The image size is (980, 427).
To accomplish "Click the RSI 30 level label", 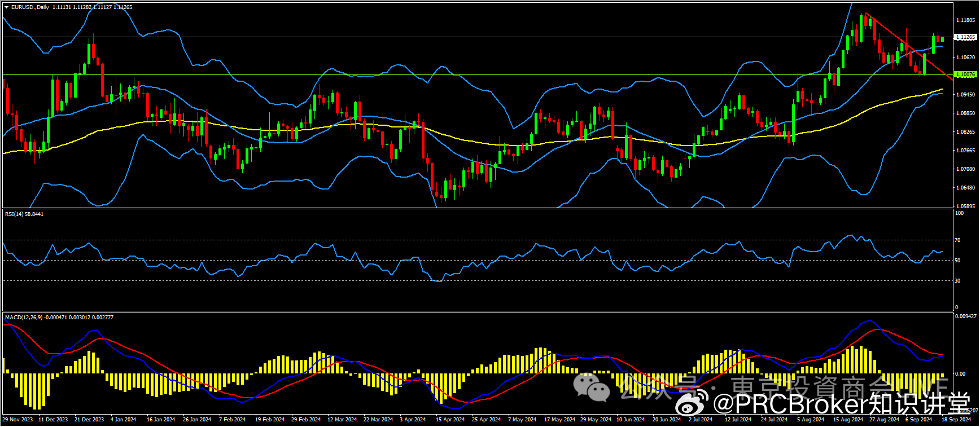I will tap(957, 281).
